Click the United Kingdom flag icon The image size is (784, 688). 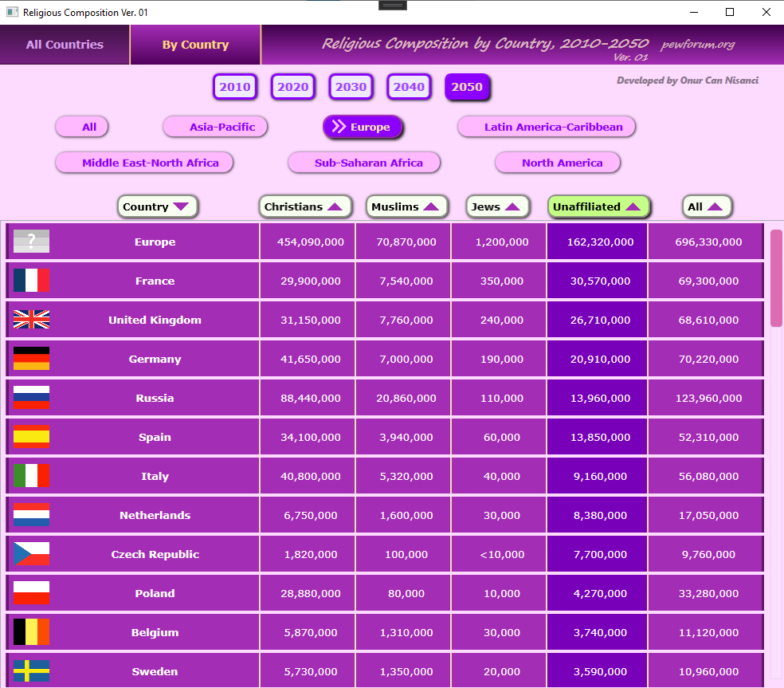[x=31, y=320]
